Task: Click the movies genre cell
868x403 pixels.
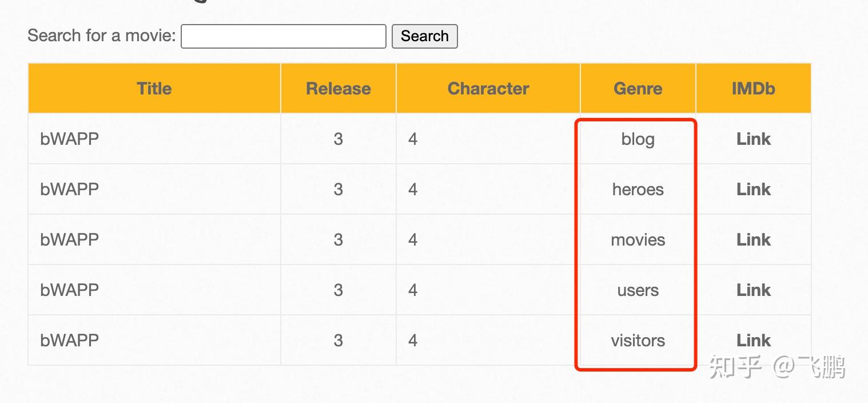Action: [637, 239]
